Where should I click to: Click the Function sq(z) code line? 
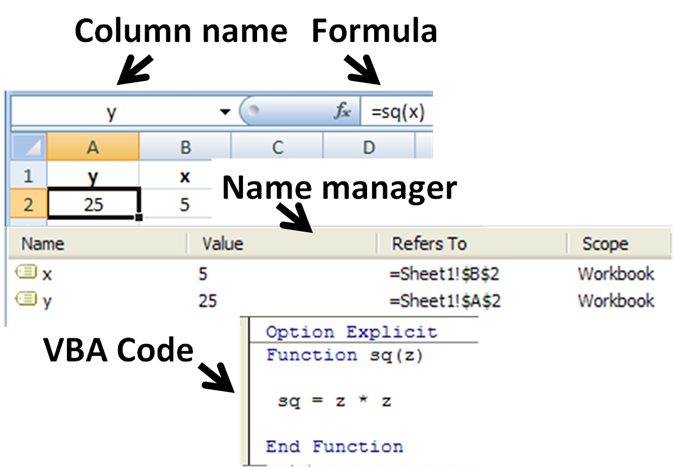(x=326, y=355)
